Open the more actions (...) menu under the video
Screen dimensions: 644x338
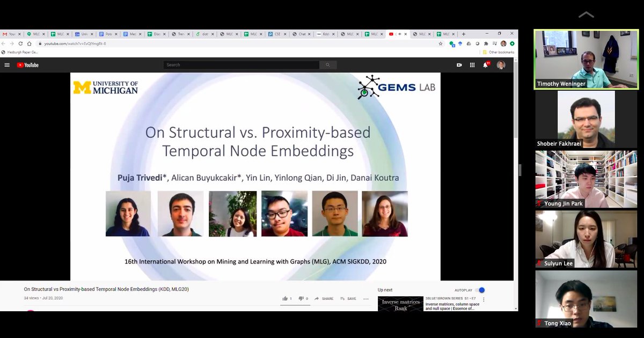365,299
